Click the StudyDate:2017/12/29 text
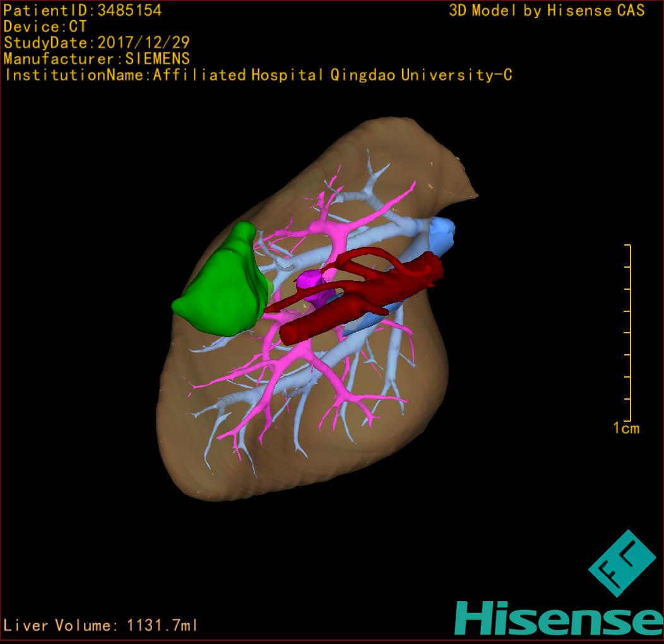The image size is (664, 644). tap(97, 43)
